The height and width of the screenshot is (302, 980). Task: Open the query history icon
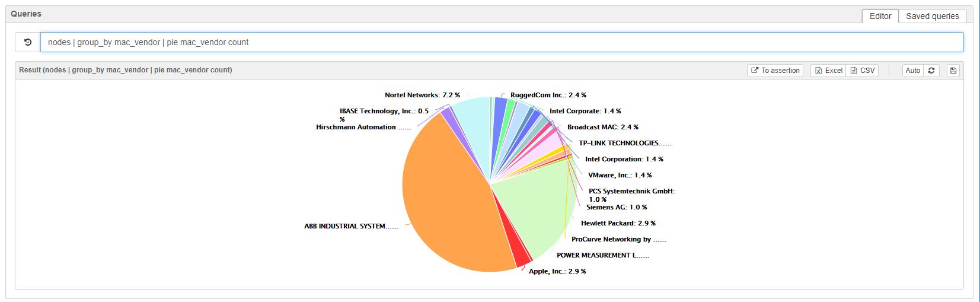[x=28, y=42]
